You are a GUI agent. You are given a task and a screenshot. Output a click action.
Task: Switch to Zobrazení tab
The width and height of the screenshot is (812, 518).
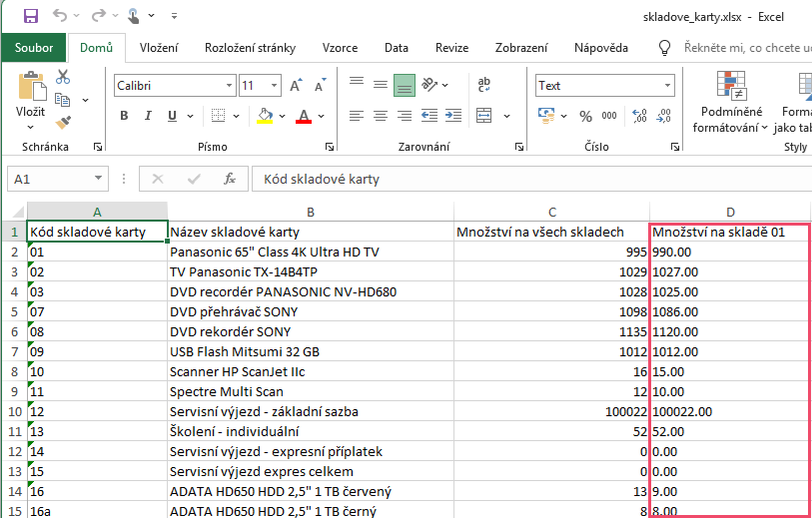tap(521, 48)
